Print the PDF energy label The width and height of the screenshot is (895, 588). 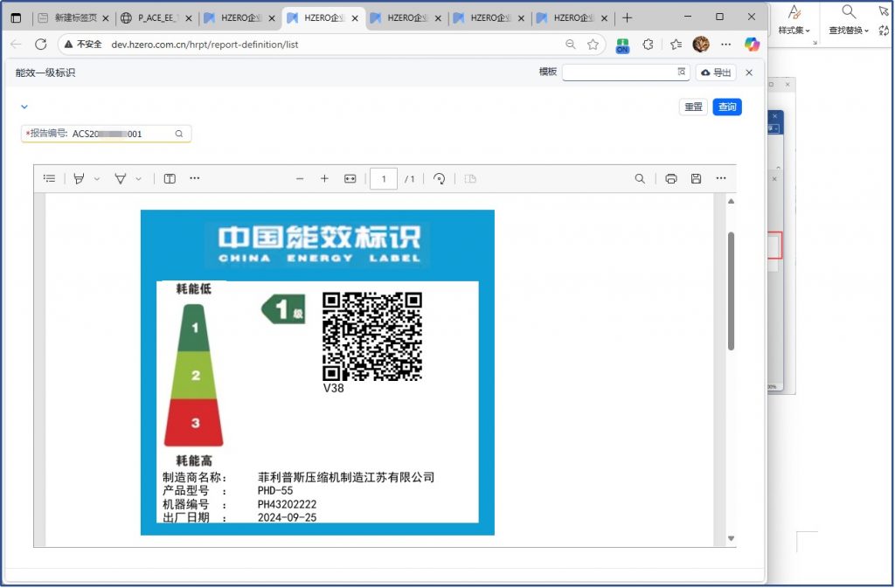(671, 178)
